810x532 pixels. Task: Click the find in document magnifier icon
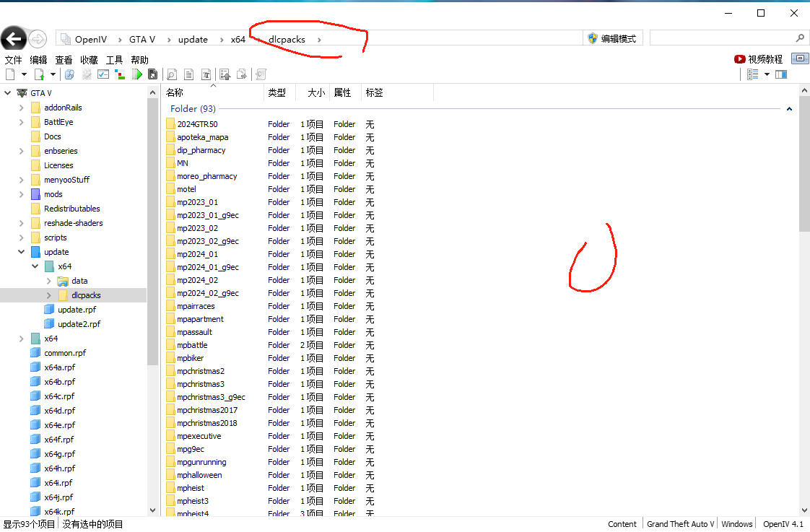point(172,74)
